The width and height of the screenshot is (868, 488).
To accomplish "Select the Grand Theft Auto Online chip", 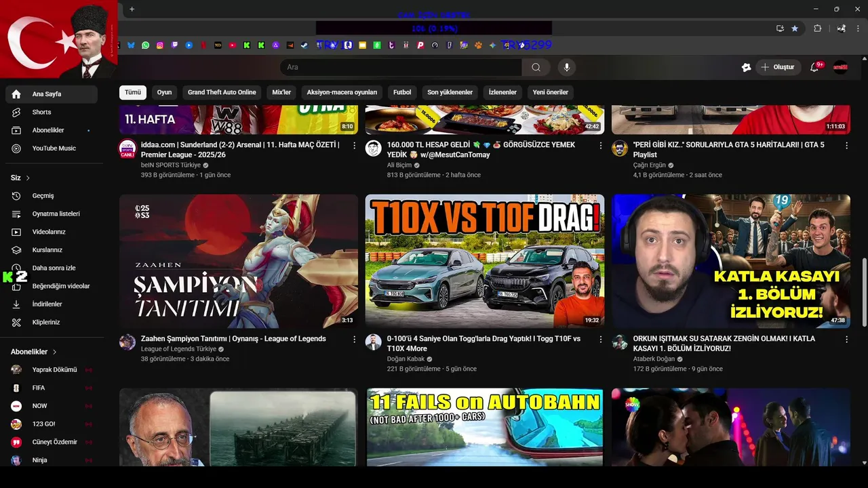I will coord(222,92).
